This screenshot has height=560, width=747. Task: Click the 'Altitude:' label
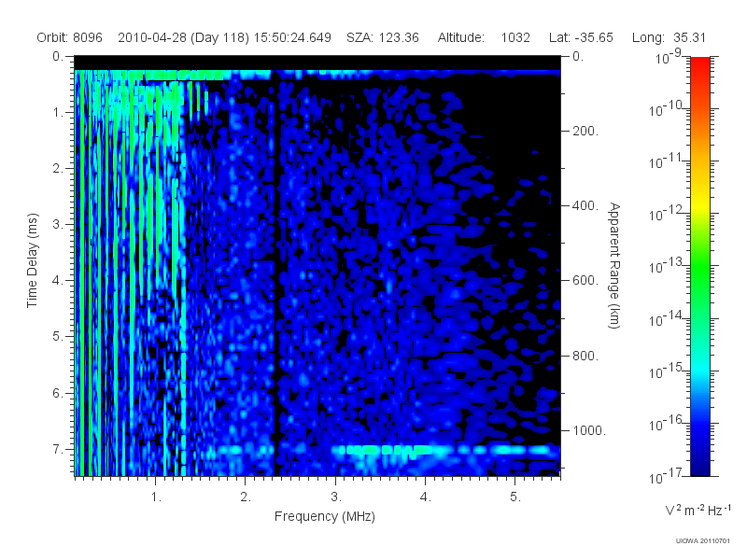pyautogui.click(x=461, y=37)
